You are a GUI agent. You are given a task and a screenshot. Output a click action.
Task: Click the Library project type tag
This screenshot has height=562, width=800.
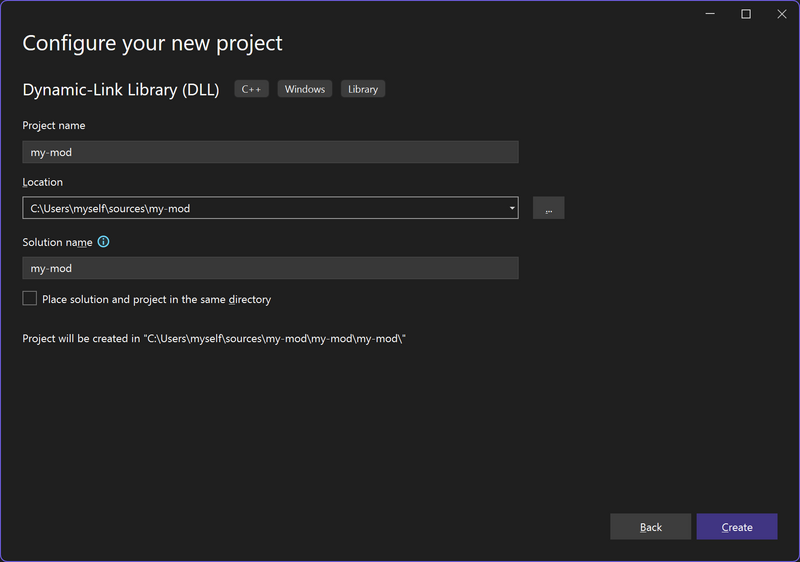[x=363, y=89]
